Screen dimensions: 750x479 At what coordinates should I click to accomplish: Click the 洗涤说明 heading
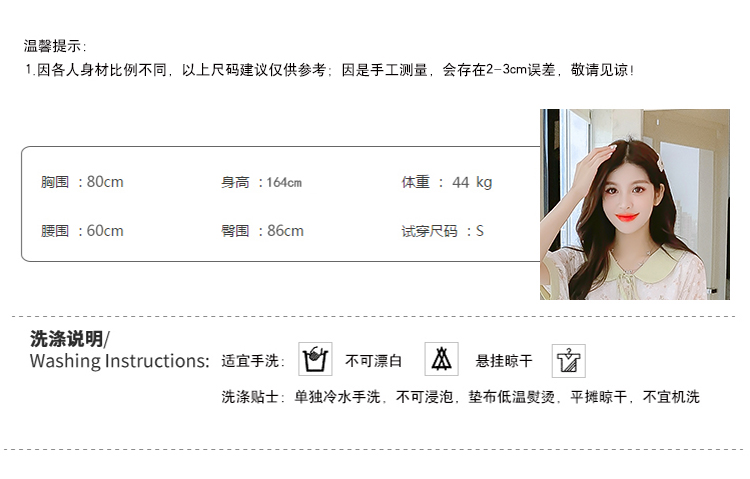[x=70, y=339]
